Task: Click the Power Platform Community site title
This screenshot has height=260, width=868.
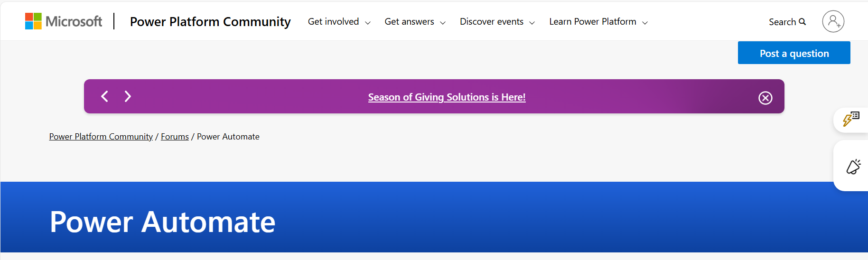Action: pos(210,22)
